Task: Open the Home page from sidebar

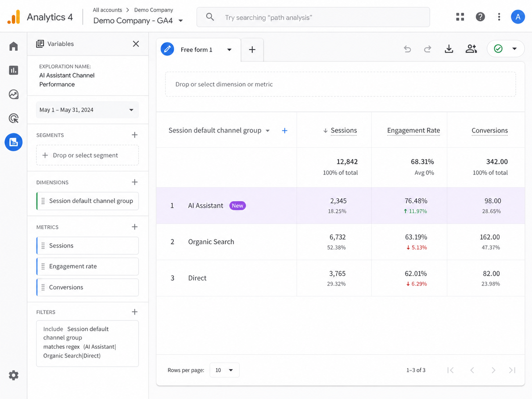Action: tap(14, 46)
